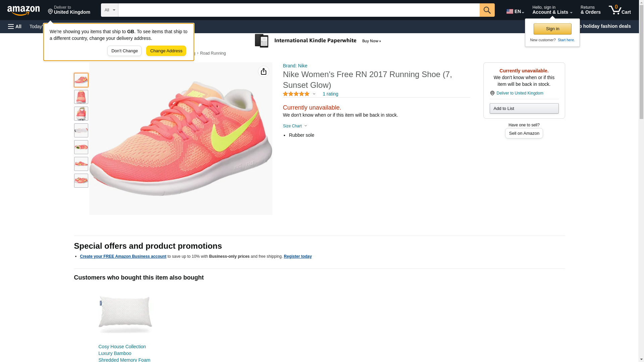Select the fourth white shoe thumbnail
This screenshot has height=362, width=644.
pyautogui.click(x=81, y=130)
